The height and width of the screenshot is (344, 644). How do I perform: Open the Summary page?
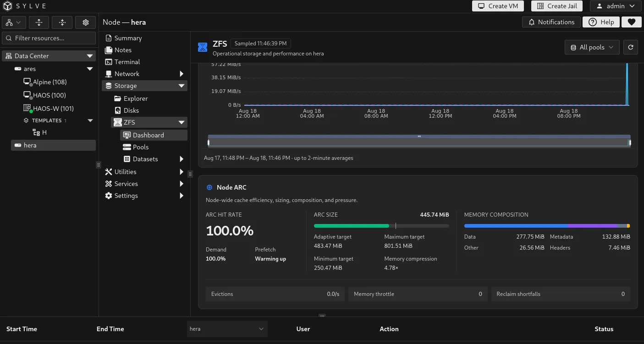(128, 38)
